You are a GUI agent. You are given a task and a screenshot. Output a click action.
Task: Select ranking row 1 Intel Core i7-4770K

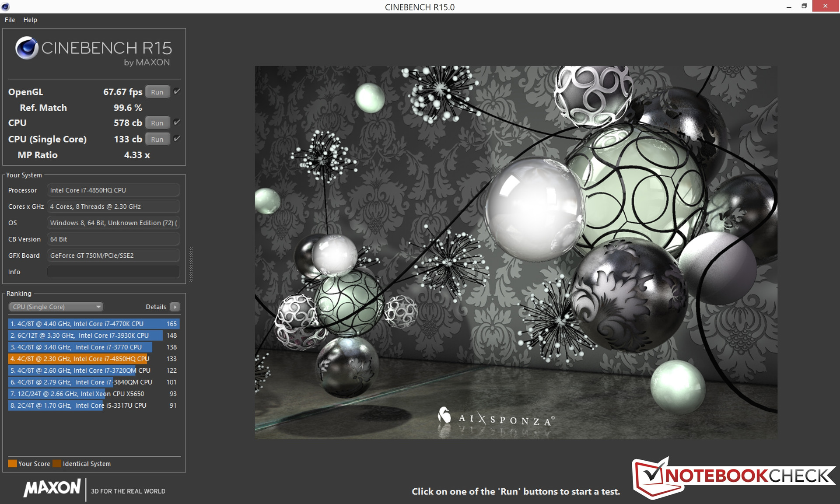94,324
